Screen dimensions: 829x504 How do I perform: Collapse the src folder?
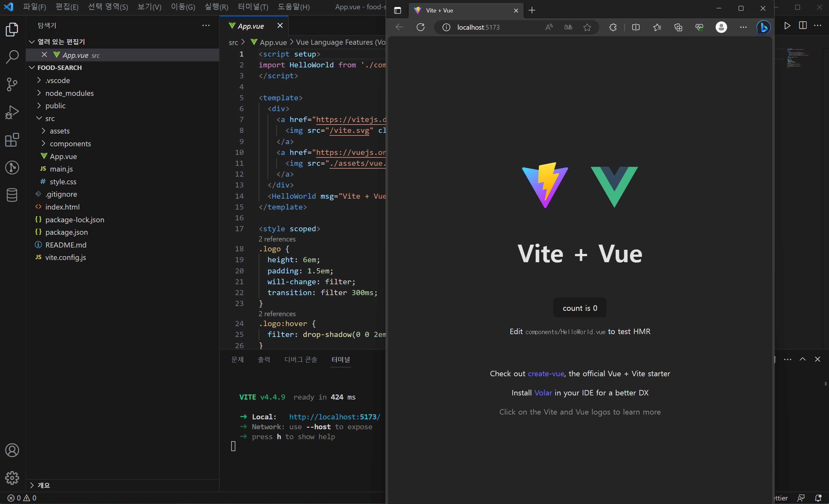click(x=50, y=118)
